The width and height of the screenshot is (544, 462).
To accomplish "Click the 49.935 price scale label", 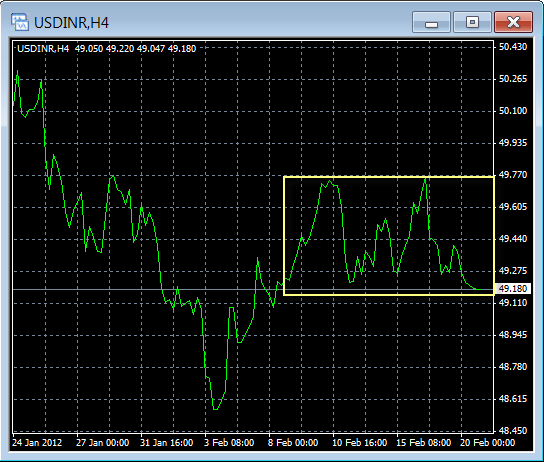I will (x=513, y=143).
